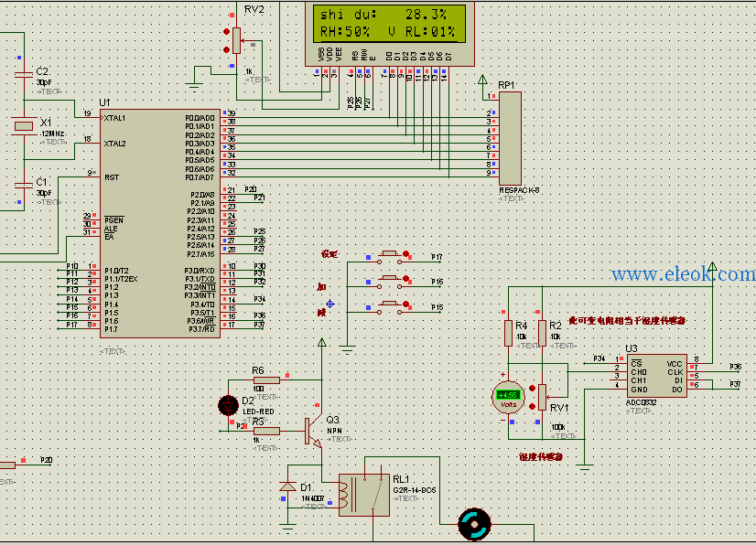Click the RV1 potentiometer body

pos(543,397)
